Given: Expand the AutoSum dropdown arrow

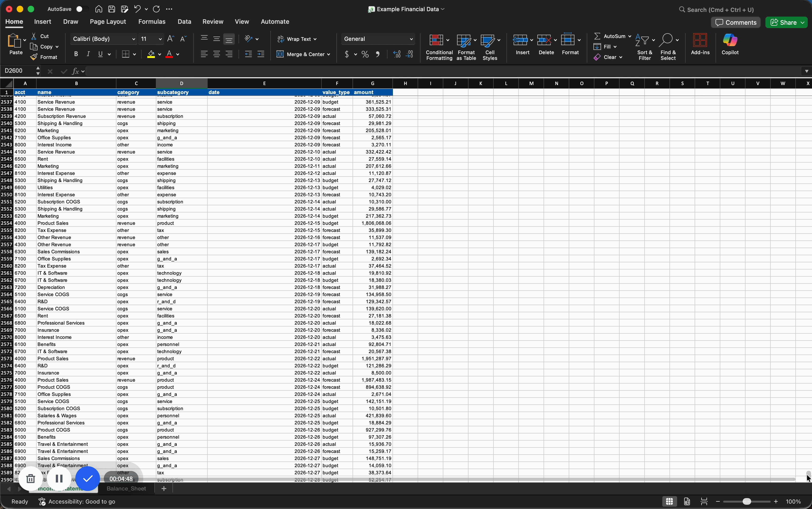Looking at the screenshot, I should tap(630, 36).
